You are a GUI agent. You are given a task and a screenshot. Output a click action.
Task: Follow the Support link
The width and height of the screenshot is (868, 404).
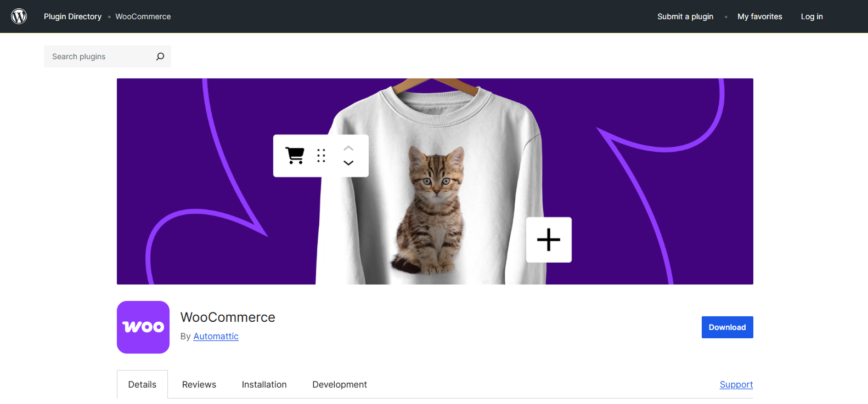(736, 384)
